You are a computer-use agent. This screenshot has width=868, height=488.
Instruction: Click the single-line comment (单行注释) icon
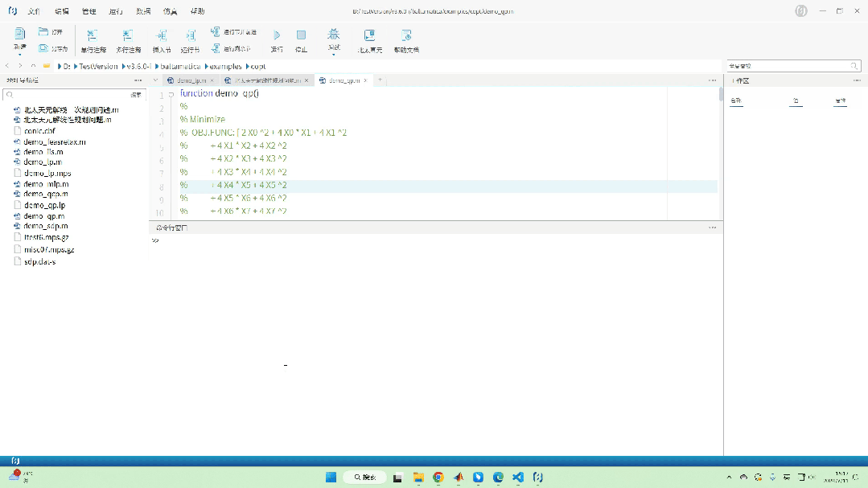pyautogui.click(x=93, y=35)
